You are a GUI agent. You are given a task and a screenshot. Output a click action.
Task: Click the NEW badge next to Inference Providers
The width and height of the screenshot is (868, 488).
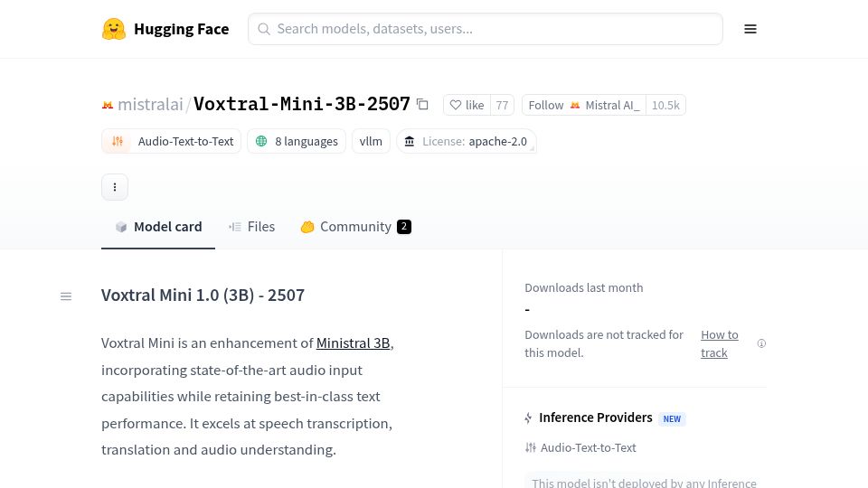click(x=672, y=418)
